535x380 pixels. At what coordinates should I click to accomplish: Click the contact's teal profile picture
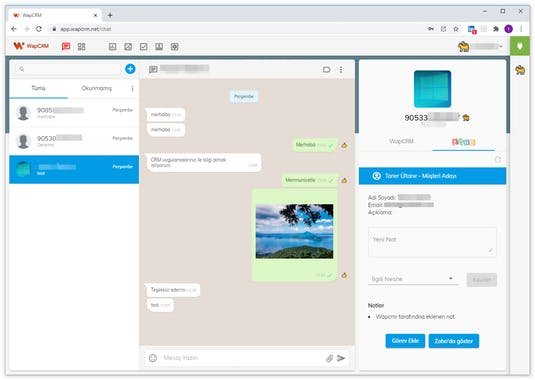coord(432,89)
